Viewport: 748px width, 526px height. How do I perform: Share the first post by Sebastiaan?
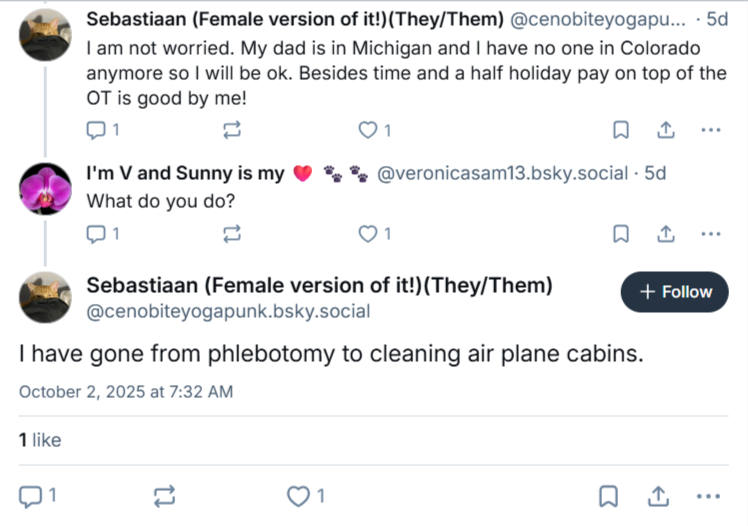click(x=665, y=130)
